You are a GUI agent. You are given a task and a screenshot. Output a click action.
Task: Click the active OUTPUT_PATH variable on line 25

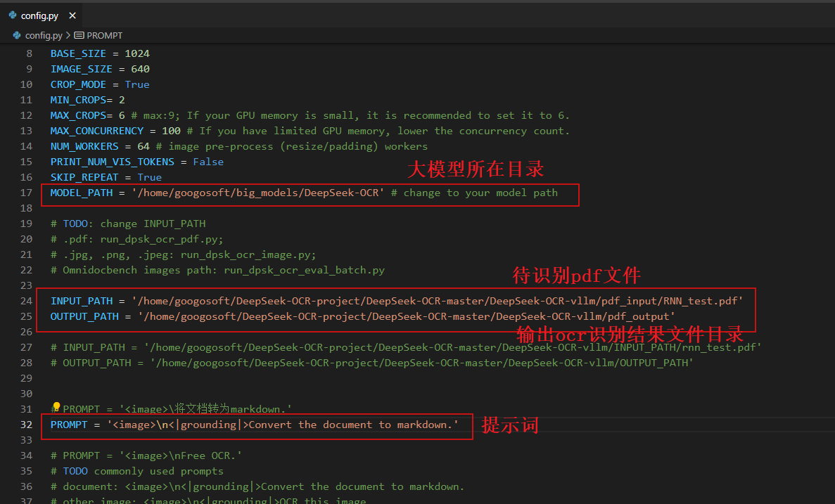pos(84,316)
